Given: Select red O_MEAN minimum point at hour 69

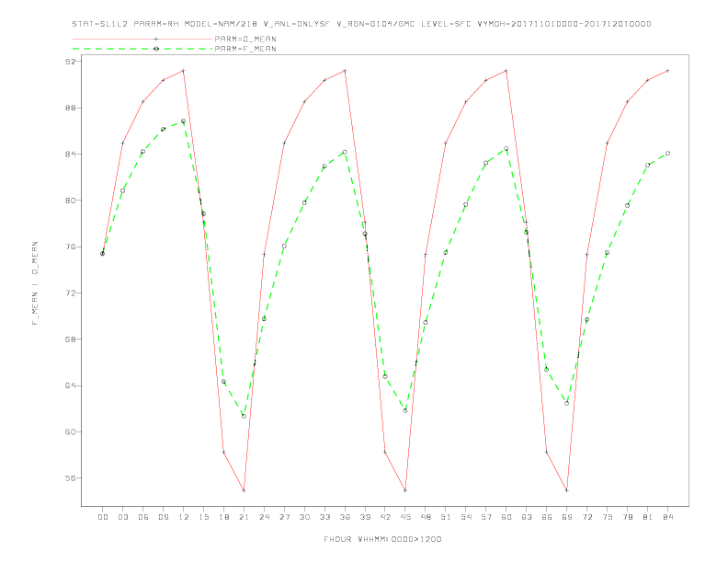Looking at the screenshot, I should 567,490.
